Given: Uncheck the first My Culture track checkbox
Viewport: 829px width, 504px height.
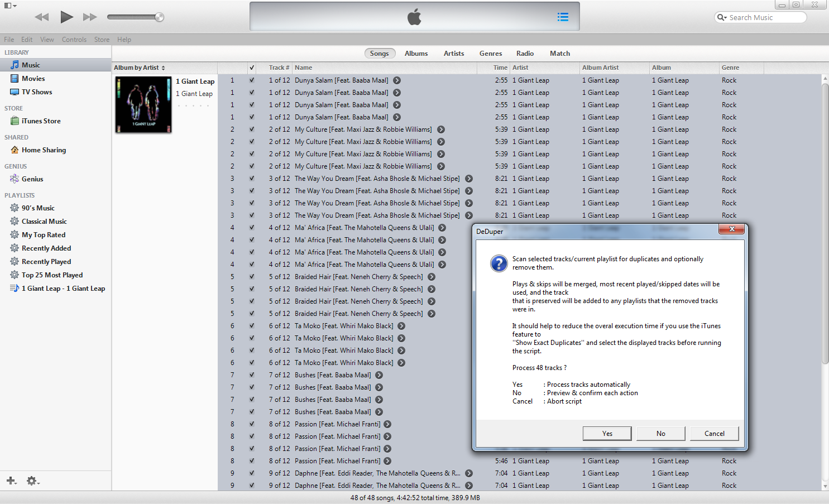Looking at the screenshot, I should pos(252,129).
